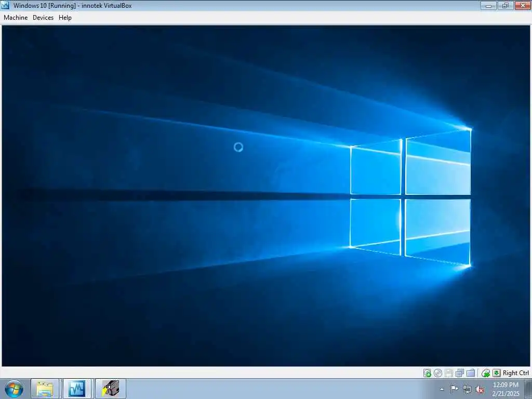This screenshot has width=532, height=399.
Task: Open the Machine menu
Action: tap(16, 18)
